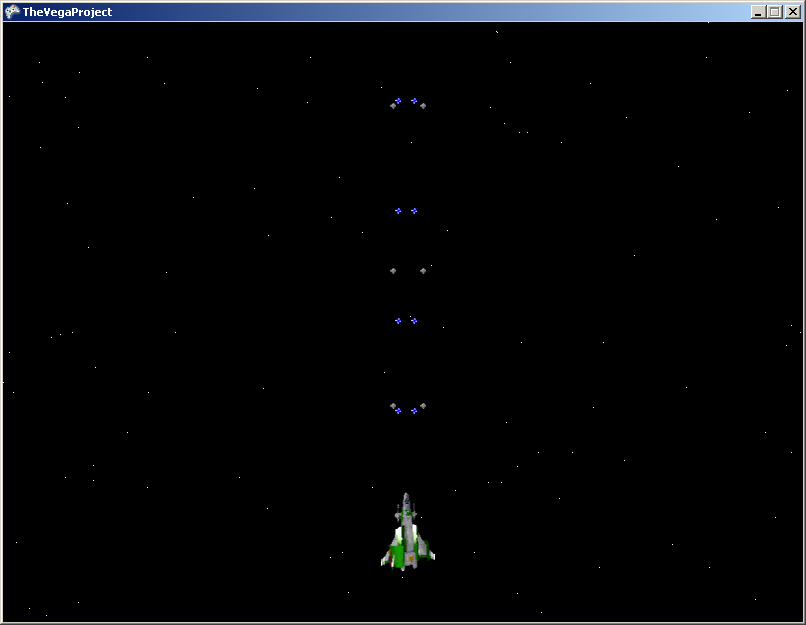Click right blue shot of pair just below isolated gray pair

coord(414,321)
